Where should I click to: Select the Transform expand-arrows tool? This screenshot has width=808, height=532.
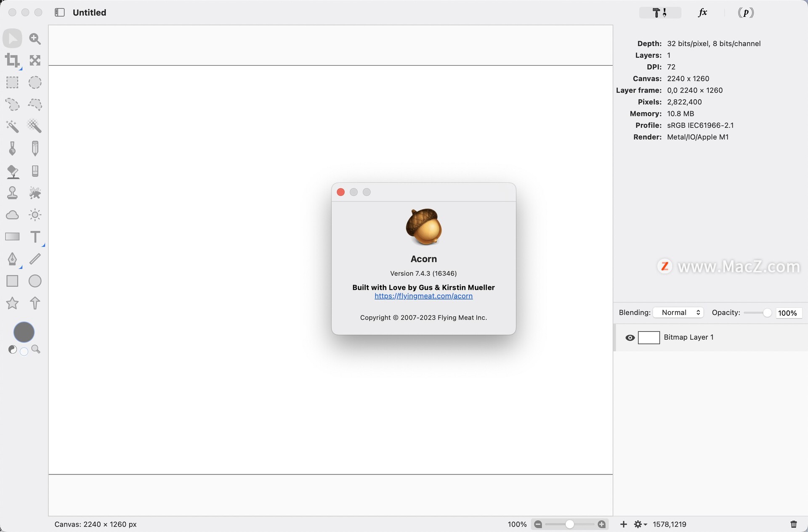click(35, 61)
